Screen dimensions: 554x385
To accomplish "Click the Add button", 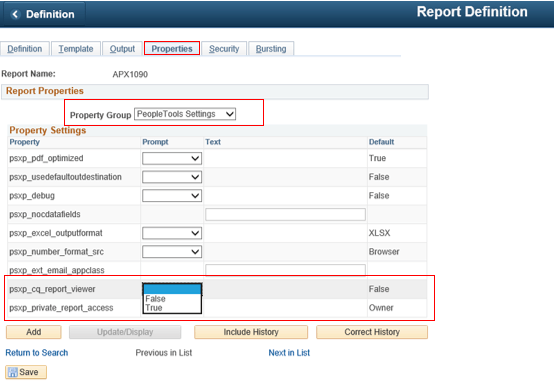I will tap(34, 332).
